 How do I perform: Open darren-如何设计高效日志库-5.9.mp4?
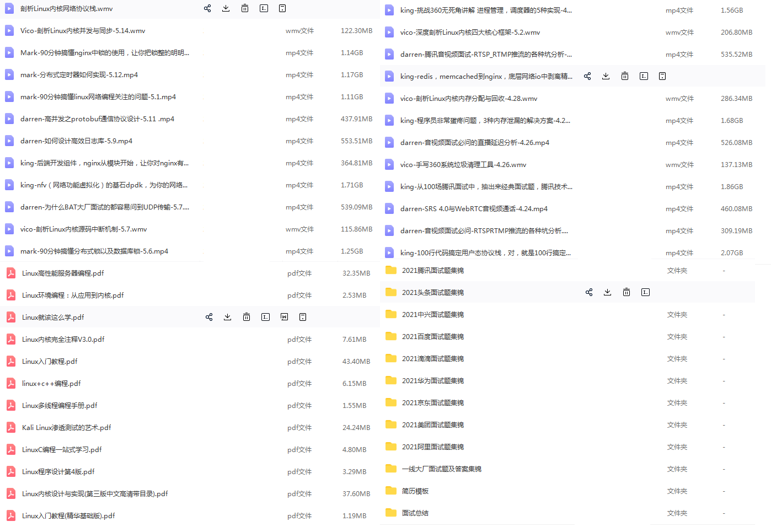click(76, 141)
